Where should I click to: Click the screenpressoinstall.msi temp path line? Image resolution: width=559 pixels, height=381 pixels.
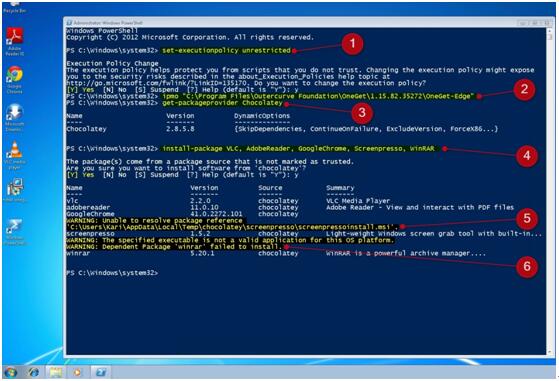click(232, 227)
